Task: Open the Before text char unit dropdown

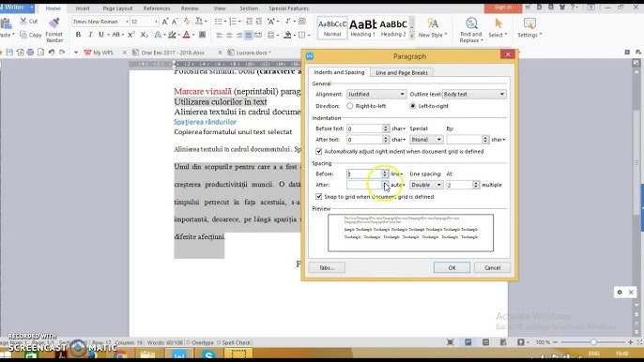Action: [398, 128]
